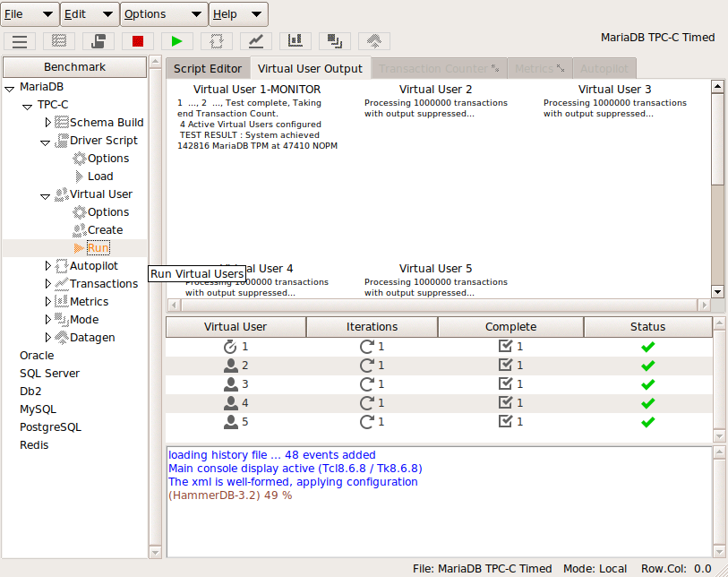Screen dimensions: 728x577
Task: Select Oracle in benchmark list
Action: tap(37, 356)
